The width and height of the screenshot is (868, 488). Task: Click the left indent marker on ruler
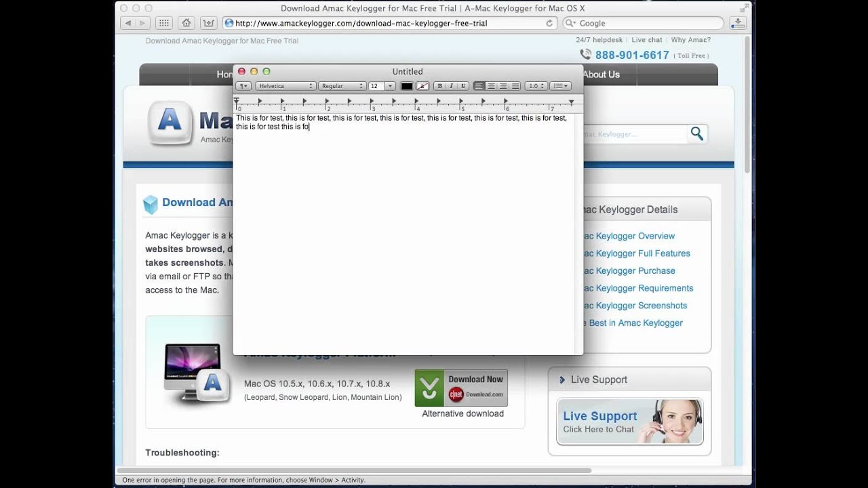tap(236, 102)
